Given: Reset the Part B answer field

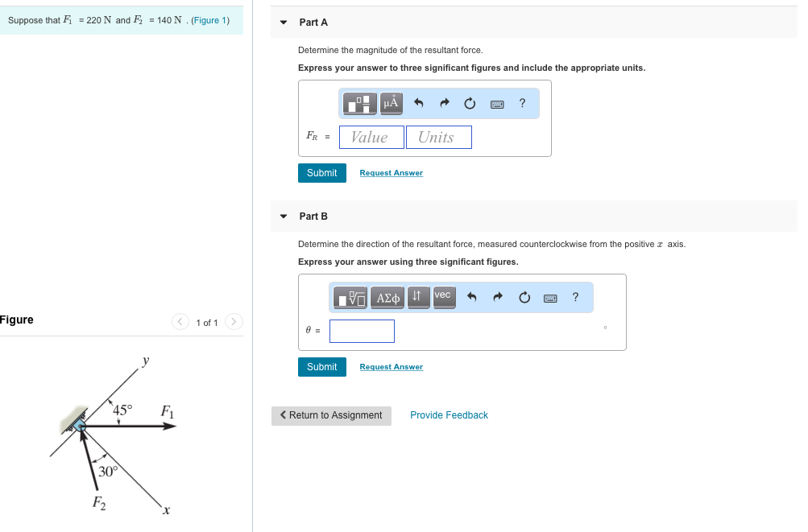Looking at the screenshot, I should 524,297.
